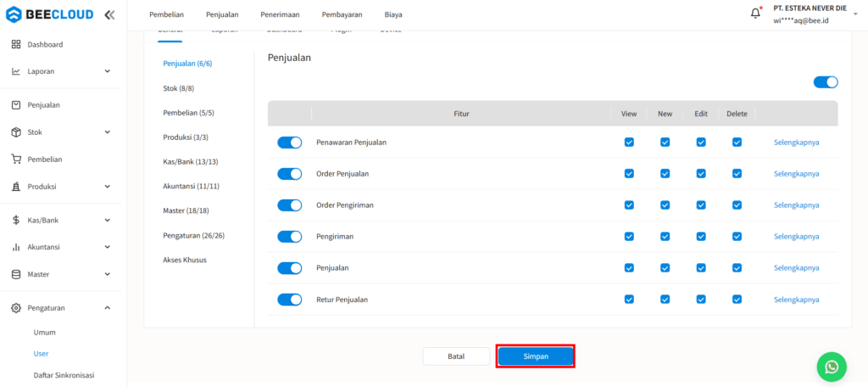Collapse sidebar with double chevron icon
Image resolution: width=868 pixels, height=387 pixels.
point(109,14)
